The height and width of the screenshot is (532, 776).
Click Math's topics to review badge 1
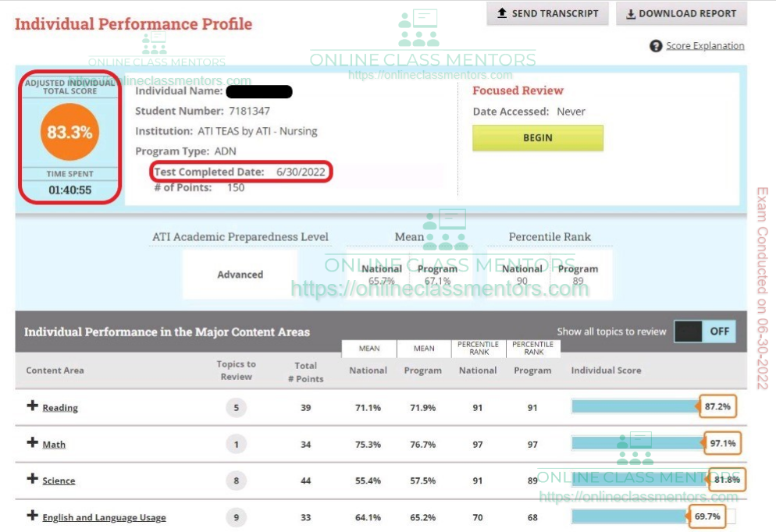click(236, 444)
